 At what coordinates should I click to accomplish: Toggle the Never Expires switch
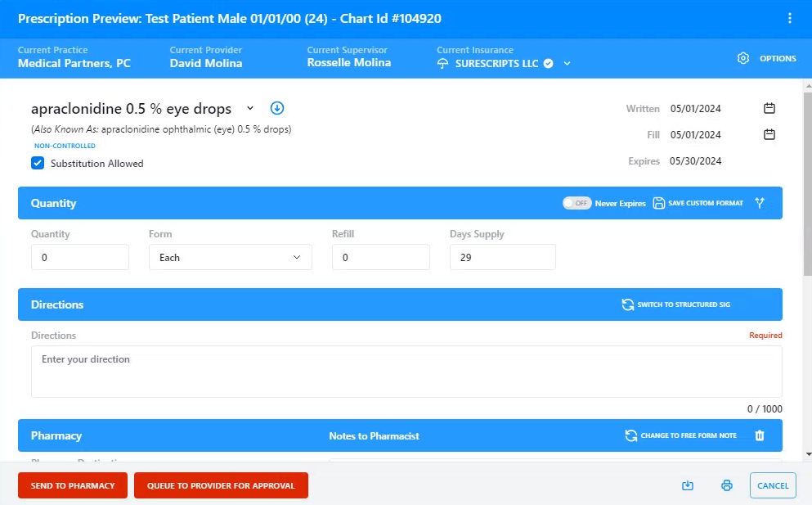[576, 203]
